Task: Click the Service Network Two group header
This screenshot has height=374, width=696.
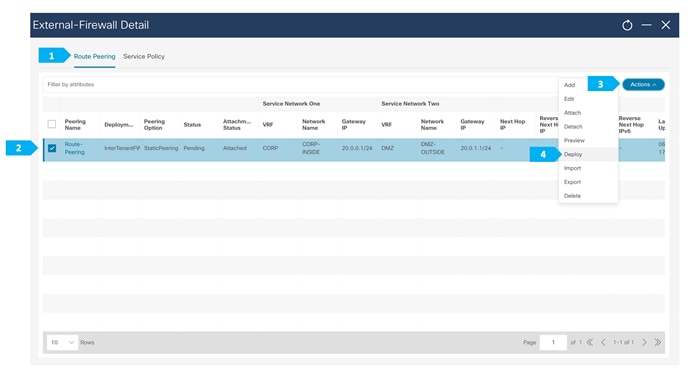Action: (x=410, y=104)
